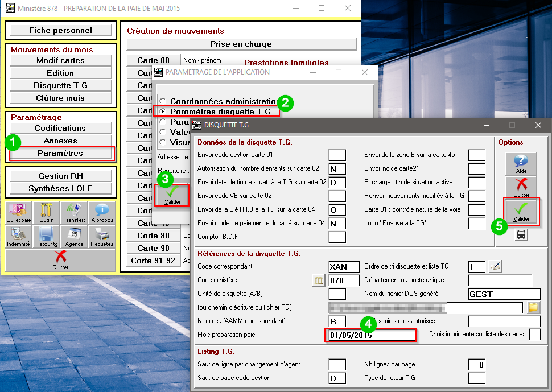The image size is (552, 392).
Task: Toggle Choix imprimante sur liste des cartes box
Action: point(534,335)
